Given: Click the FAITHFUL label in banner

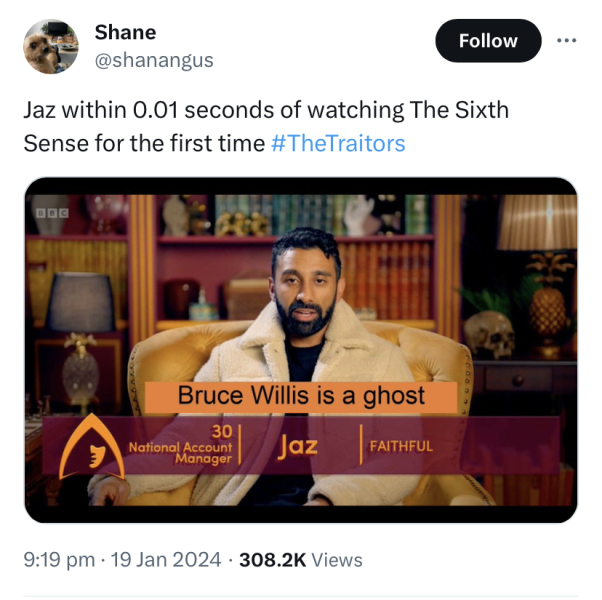Looking at the screenshot, I should tap(401, 446).
